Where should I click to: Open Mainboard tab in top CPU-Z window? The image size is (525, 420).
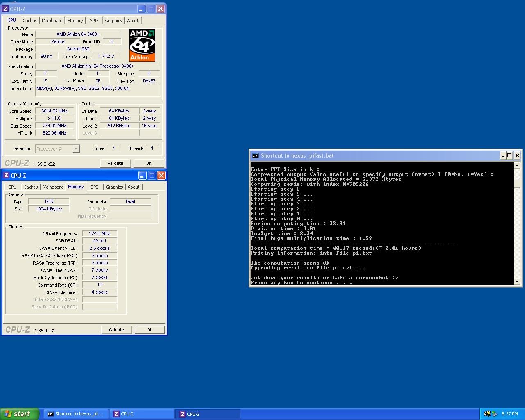(52, 21)
